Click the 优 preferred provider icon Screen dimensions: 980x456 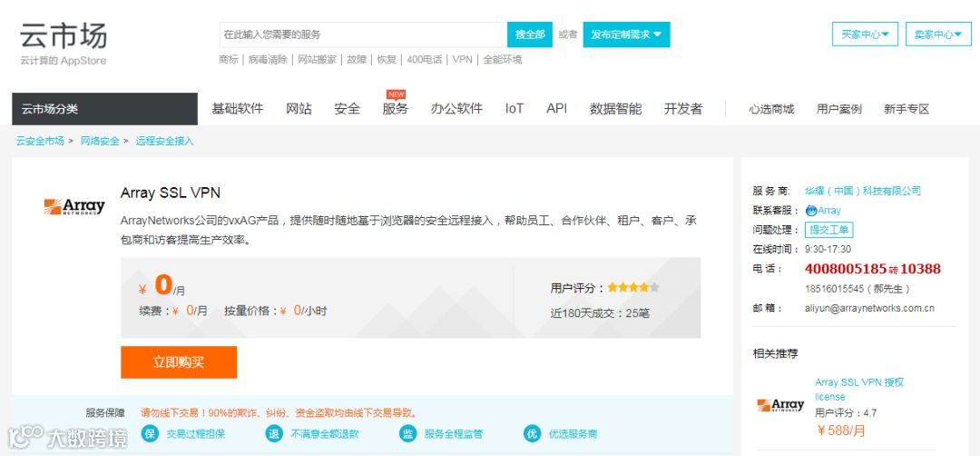[532, 433]
